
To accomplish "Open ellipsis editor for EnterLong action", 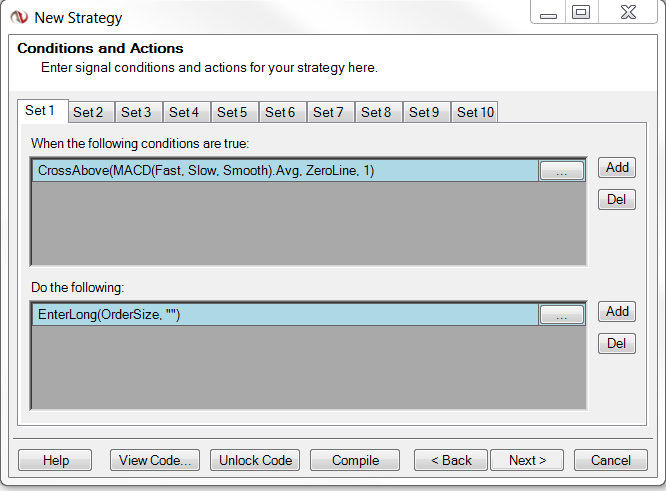I will coord(561,315).
